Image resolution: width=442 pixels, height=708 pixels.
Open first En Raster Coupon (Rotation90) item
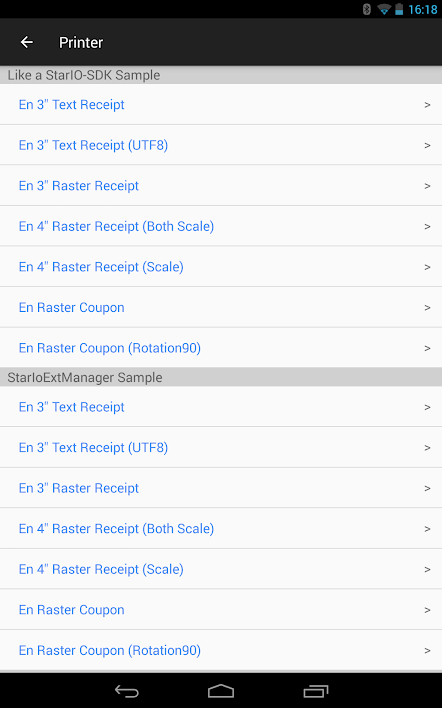tap(221, 348)
